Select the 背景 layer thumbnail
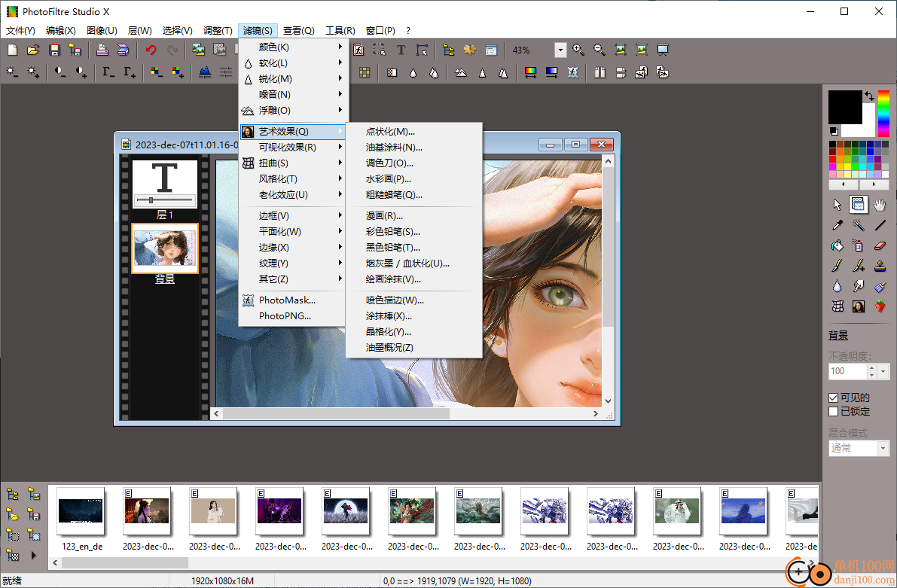This screenshot has height=588, width=897. coord(165,248)
